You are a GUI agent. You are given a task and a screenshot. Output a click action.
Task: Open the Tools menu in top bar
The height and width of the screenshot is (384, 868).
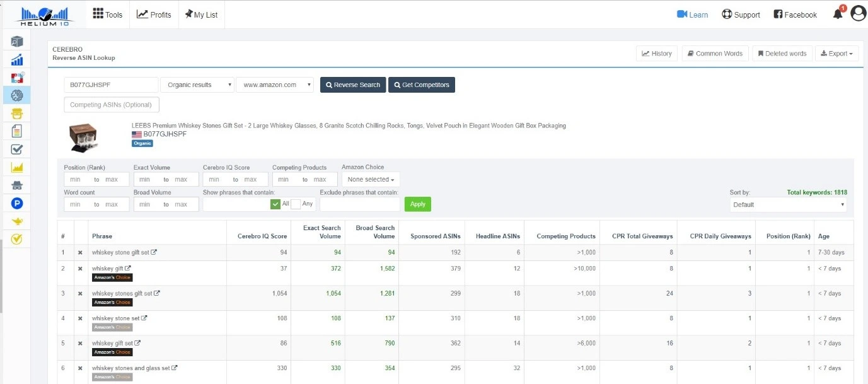(108, 15)
